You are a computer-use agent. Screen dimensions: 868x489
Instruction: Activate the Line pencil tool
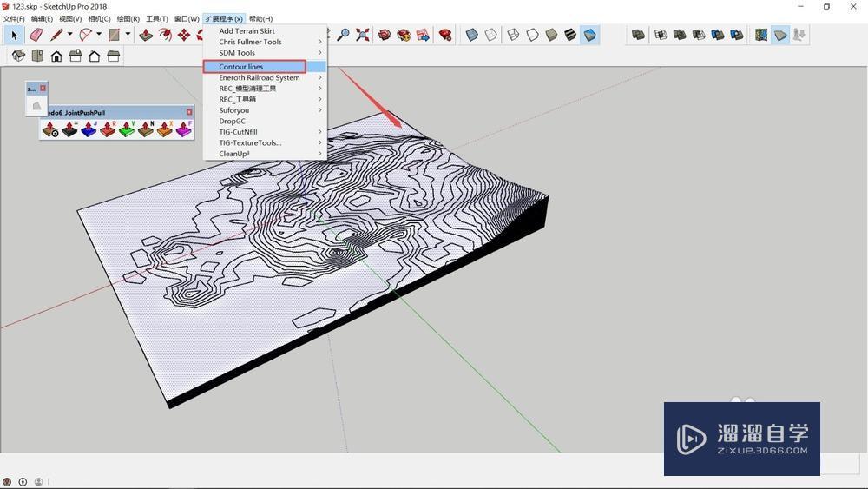click(56, 35)
